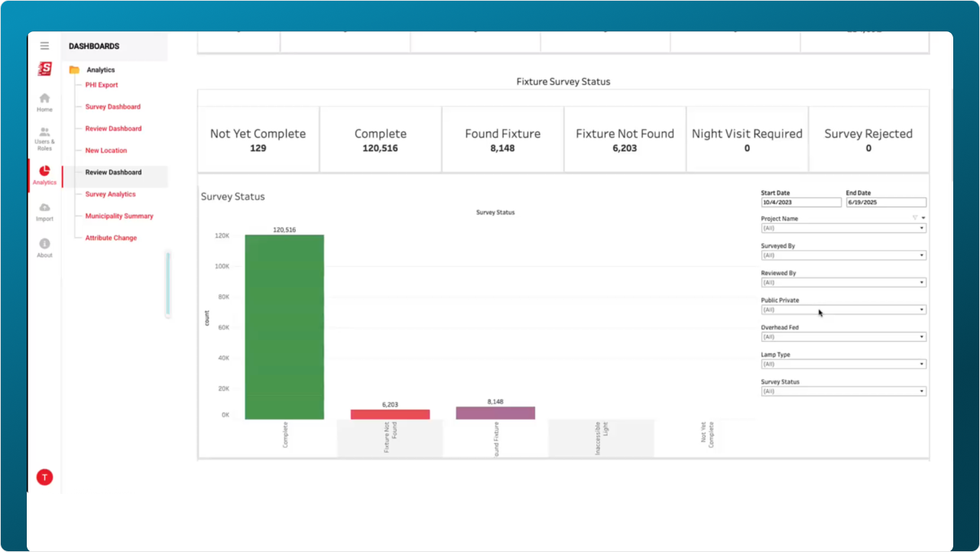This screenshot has height=552, width=980.
Task: Open the PHI Export dashboard
Action: [102, 85]
